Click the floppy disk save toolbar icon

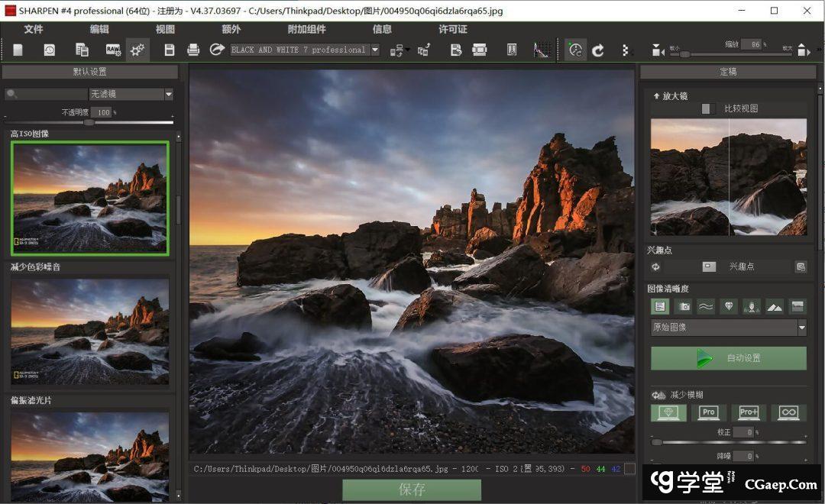point(170,50)
